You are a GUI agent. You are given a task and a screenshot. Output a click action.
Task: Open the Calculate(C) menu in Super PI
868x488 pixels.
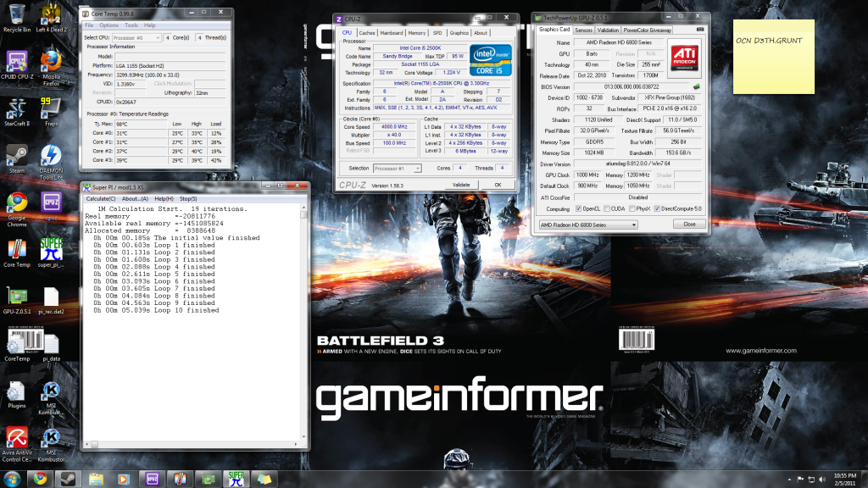pos(101,198)
